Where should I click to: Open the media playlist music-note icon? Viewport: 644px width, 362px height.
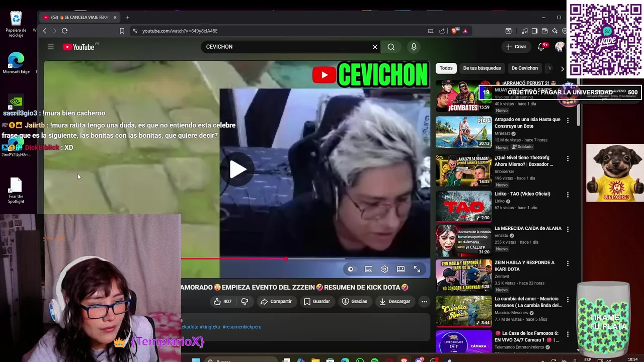point(524,31)
